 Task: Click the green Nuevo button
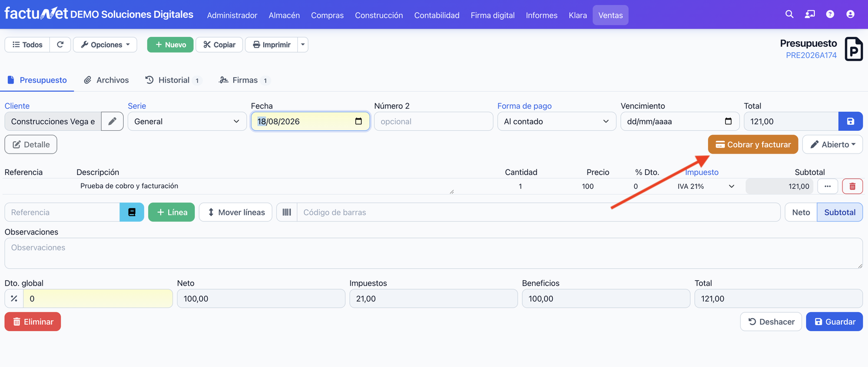[x=170, y=45]
